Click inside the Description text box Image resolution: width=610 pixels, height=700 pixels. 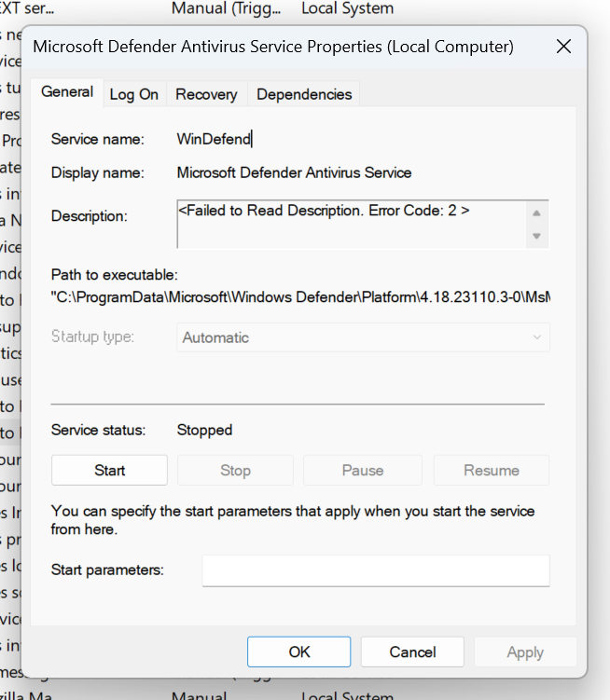350,223
